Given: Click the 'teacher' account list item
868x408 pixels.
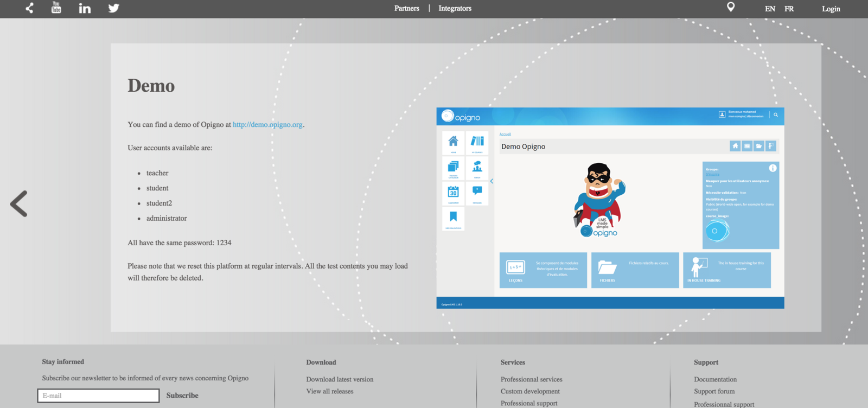Looking at the screenshot, I should tap(157, 173).
